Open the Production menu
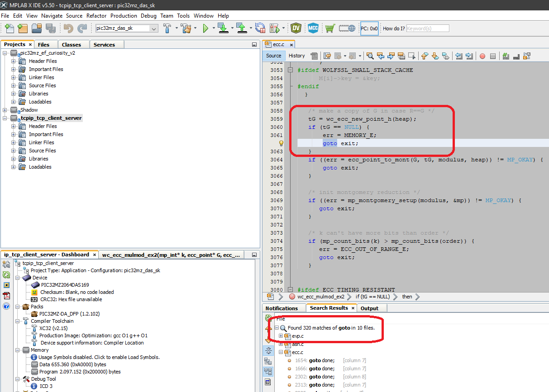This screenshot has height=392, width=549. (124, 15)
